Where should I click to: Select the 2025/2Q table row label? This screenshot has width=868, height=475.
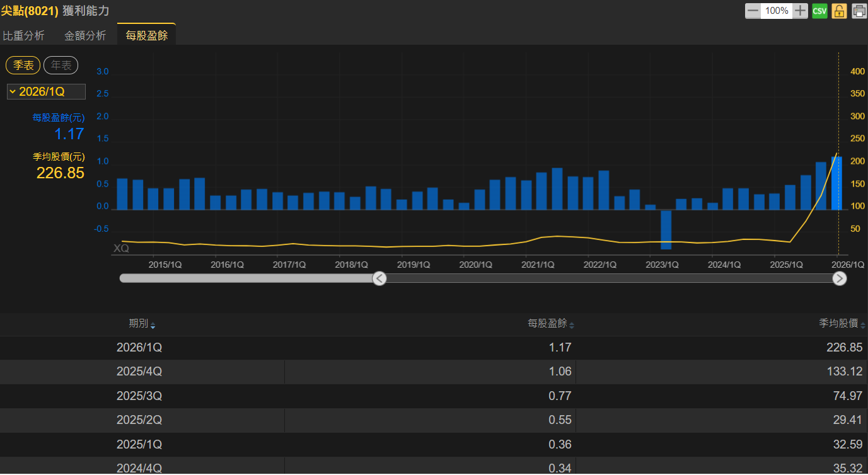click(x=139, y=420)
